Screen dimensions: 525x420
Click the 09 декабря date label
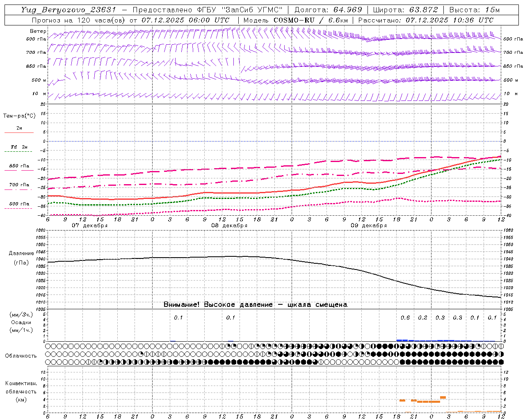pos(369,226)
